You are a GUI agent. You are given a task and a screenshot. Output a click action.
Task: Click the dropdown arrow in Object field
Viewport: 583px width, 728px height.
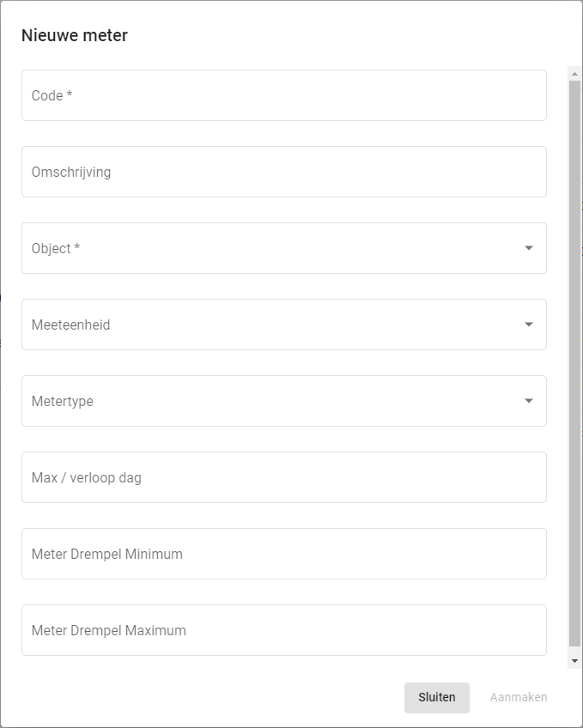click(528, 248)
